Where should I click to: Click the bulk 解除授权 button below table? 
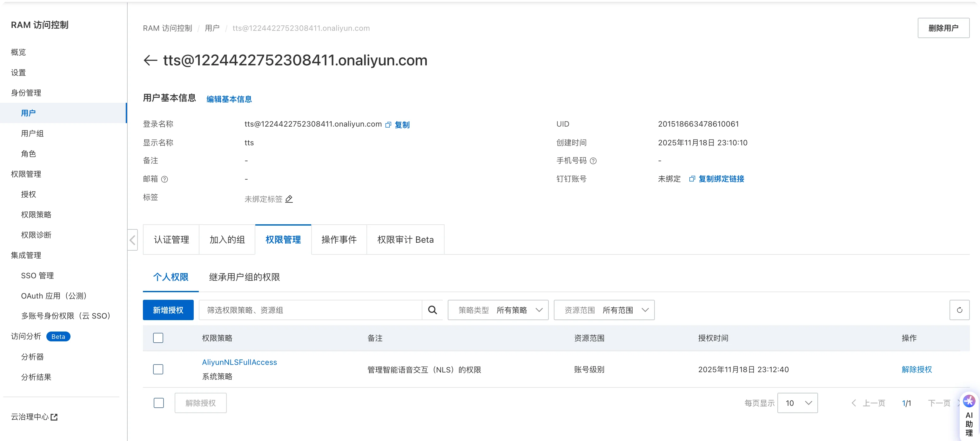[x=200, y=403]
